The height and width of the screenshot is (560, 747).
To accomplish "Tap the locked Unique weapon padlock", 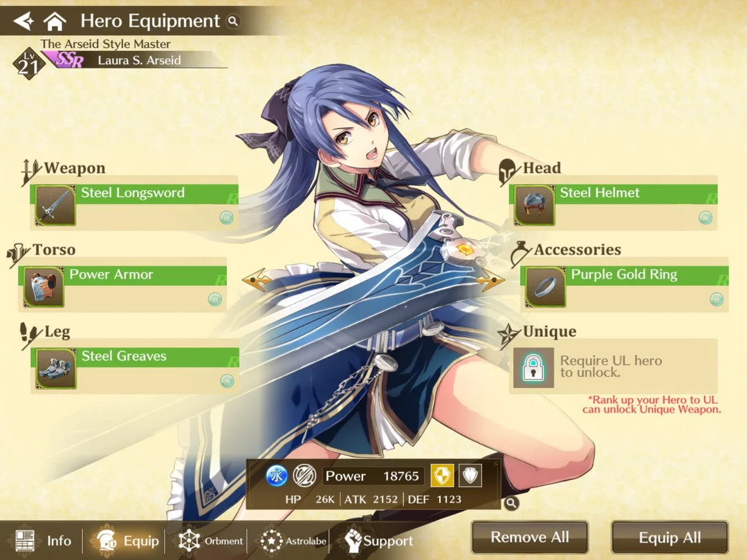I will point(533,367).
